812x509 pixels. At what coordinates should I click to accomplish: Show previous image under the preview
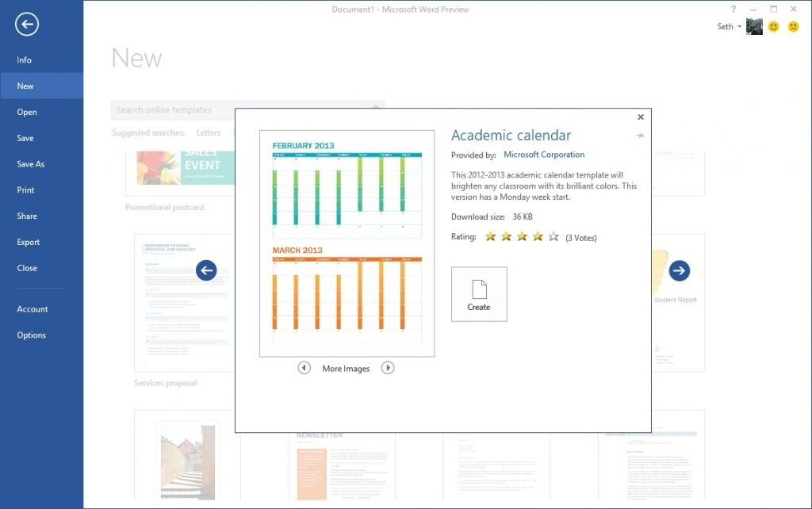(304, 368)
